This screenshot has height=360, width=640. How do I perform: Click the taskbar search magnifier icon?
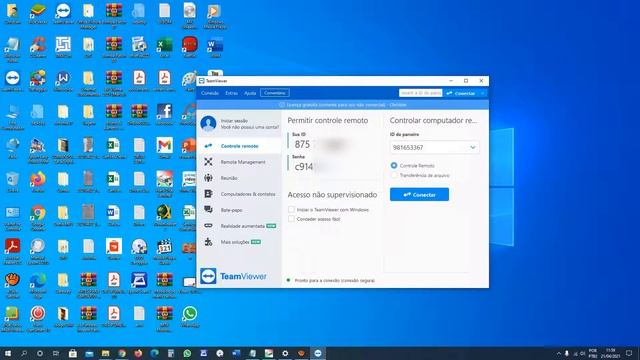[24, 353]
